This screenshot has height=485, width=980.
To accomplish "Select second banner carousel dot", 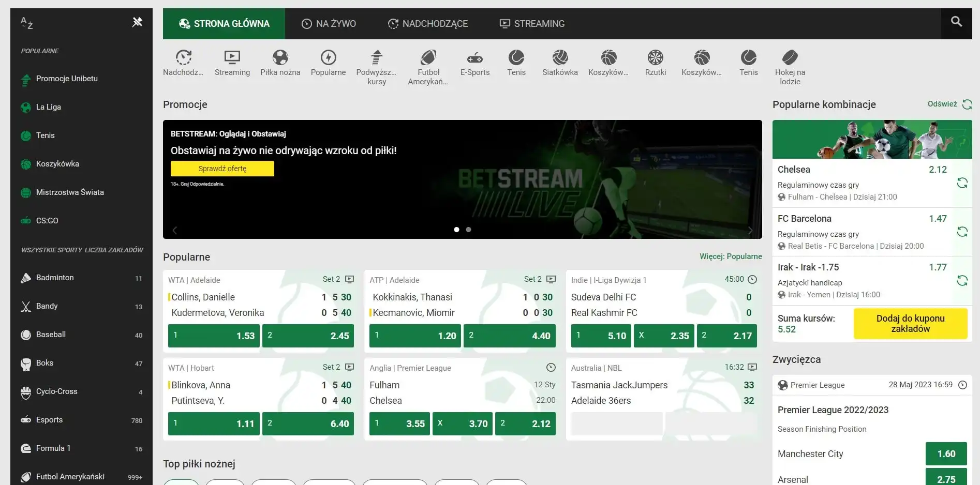I will coord(468,230).
